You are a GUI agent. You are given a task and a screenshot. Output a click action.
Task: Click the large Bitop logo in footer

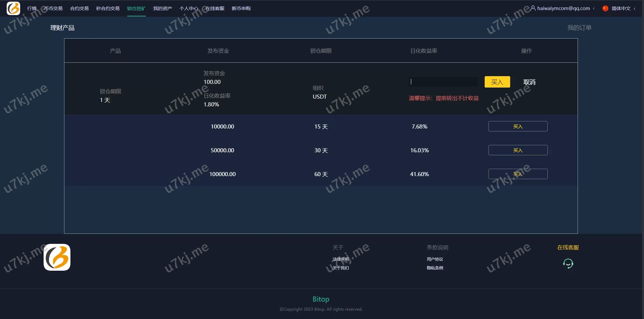(57, 257)
